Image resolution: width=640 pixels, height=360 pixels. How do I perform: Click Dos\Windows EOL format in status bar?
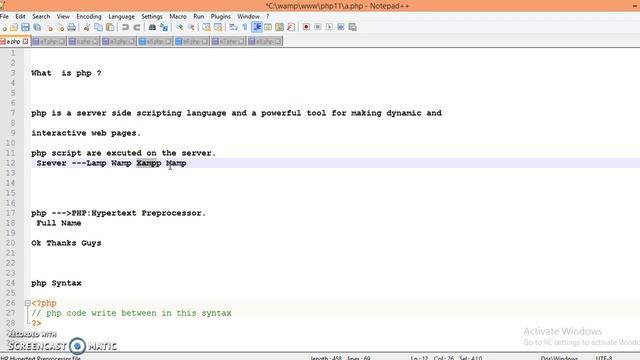pyautogui.click(x=560, y=358)
